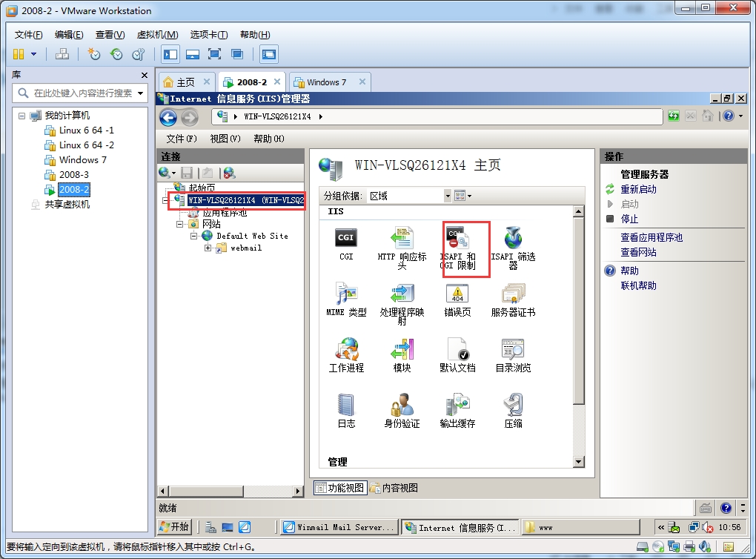Screen dimensions: 756x559
Task: Open MIME 类型 feature
Action: (x=346, y=299)
